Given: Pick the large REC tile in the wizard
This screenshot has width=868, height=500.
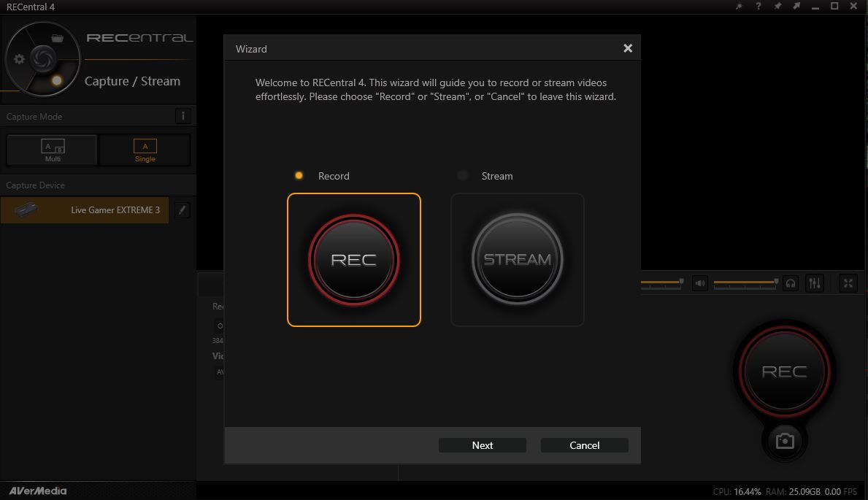Looking at the screenshot, I should (354, 260).
